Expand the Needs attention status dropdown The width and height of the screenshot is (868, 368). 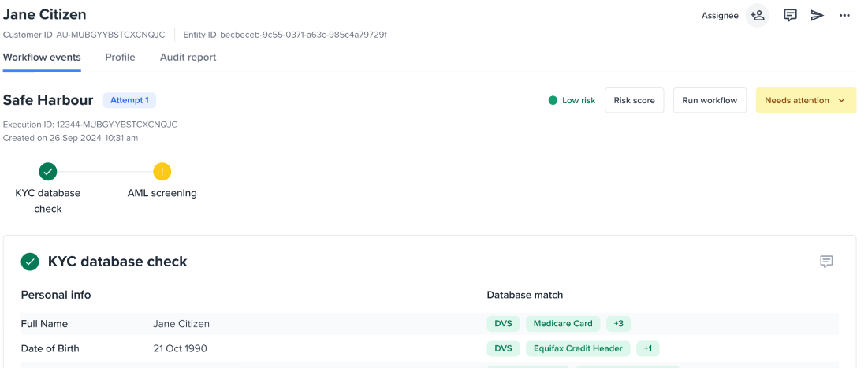tap(805, 100)
